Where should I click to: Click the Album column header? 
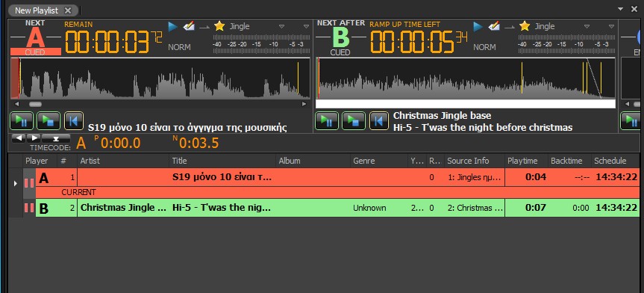[313, 161]
